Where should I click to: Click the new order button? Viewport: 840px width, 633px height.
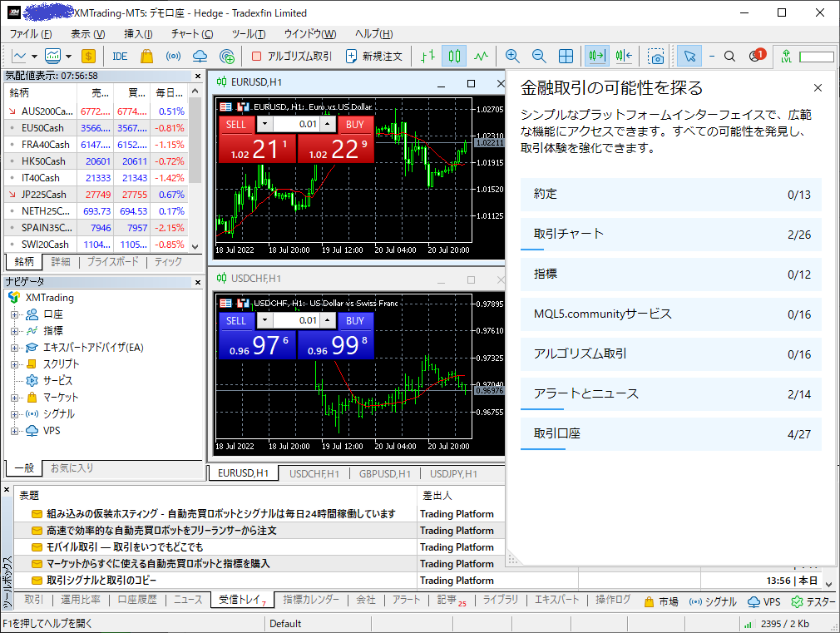point(374,57)
